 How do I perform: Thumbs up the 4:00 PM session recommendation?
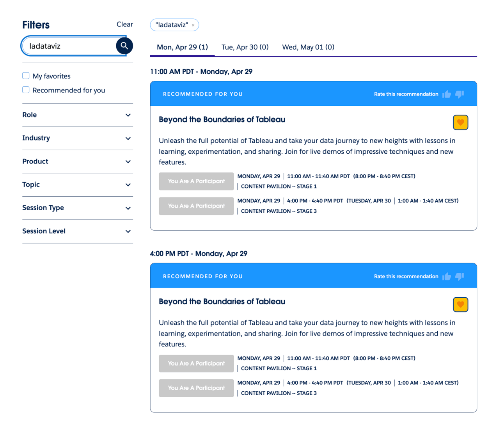click(x=447, y=276)
